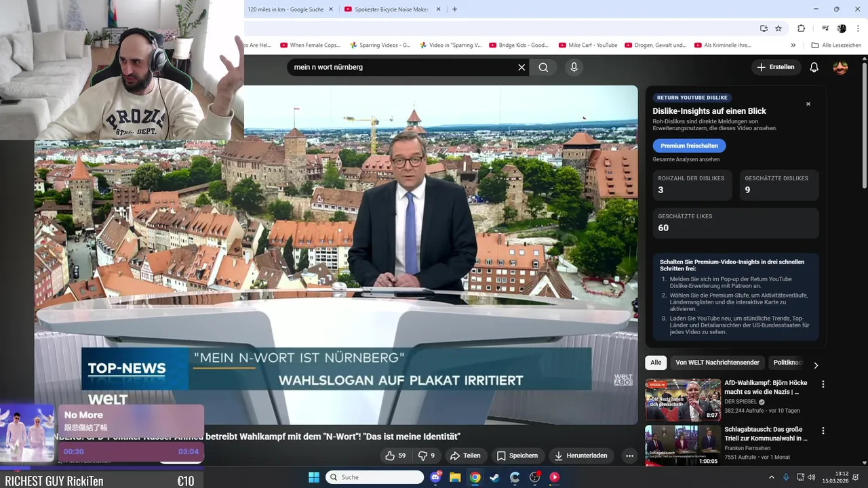Select the Alle filter chip

click(x=656, y=363)
